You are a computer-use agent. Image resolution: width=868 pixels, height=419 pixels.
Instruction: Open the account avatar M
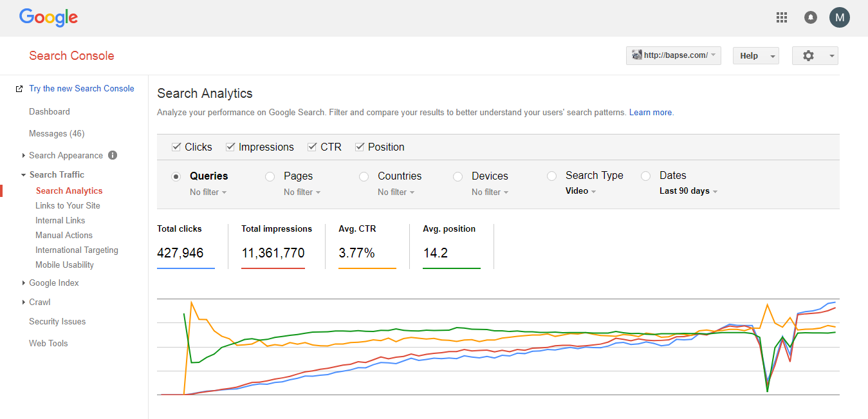[840, 17]
